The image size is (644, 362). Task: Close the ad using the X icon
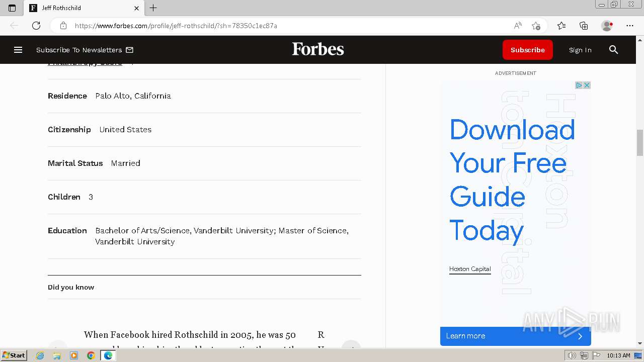[x=587, y=85]
